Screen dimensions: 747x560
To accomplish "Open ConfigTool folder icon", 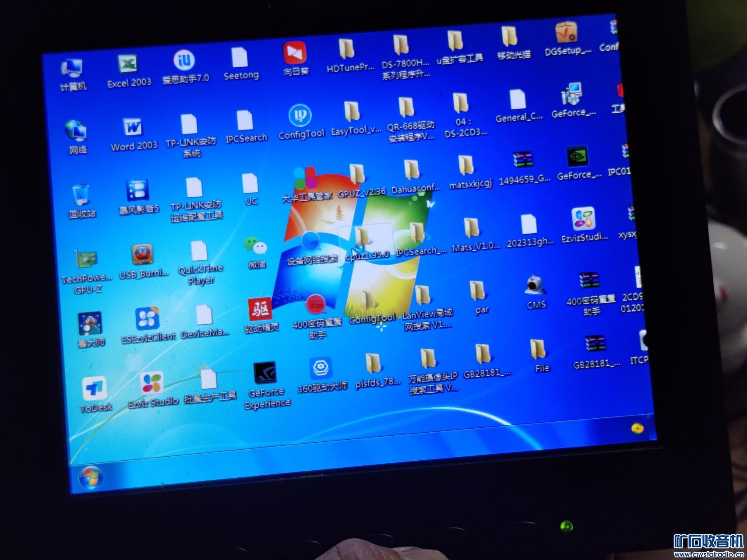I will click(x=370, y=301).
